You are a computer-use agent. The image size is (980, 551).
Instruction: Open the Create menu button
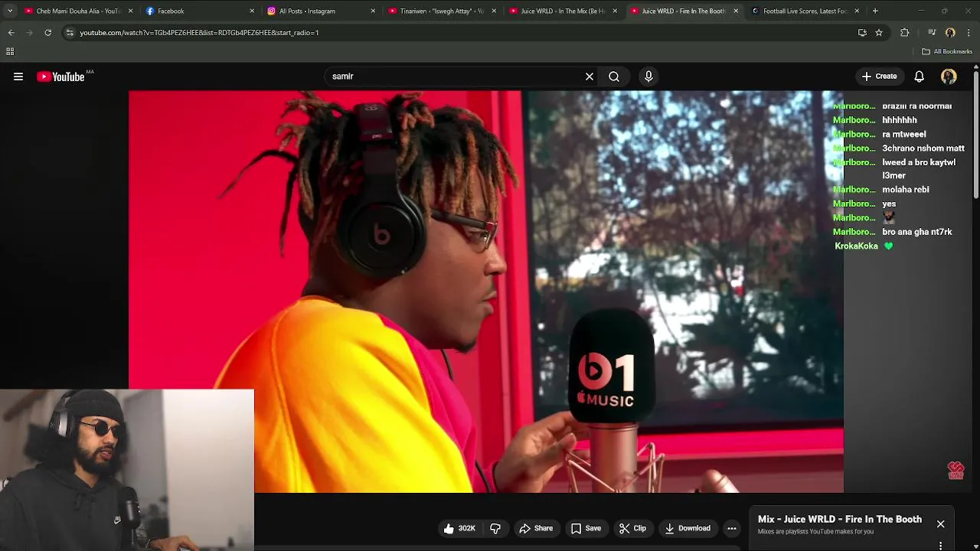pyautogui.click(x=879, y=77)
